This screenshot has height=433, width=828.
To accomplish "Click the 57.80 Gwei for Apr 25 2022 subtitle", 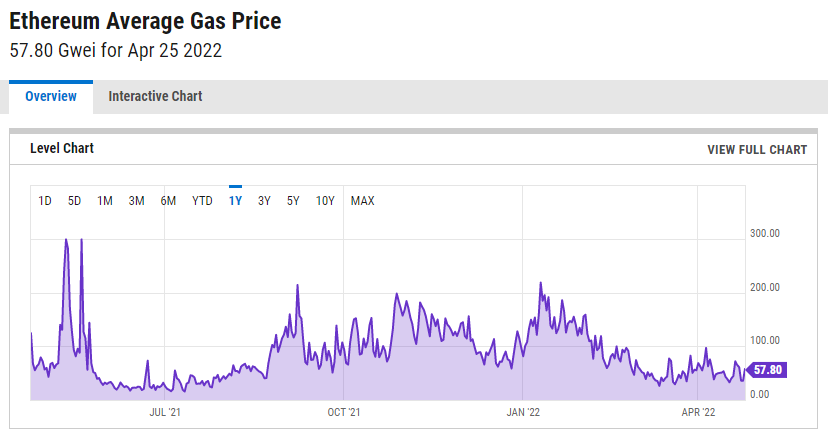I will 116,51.
